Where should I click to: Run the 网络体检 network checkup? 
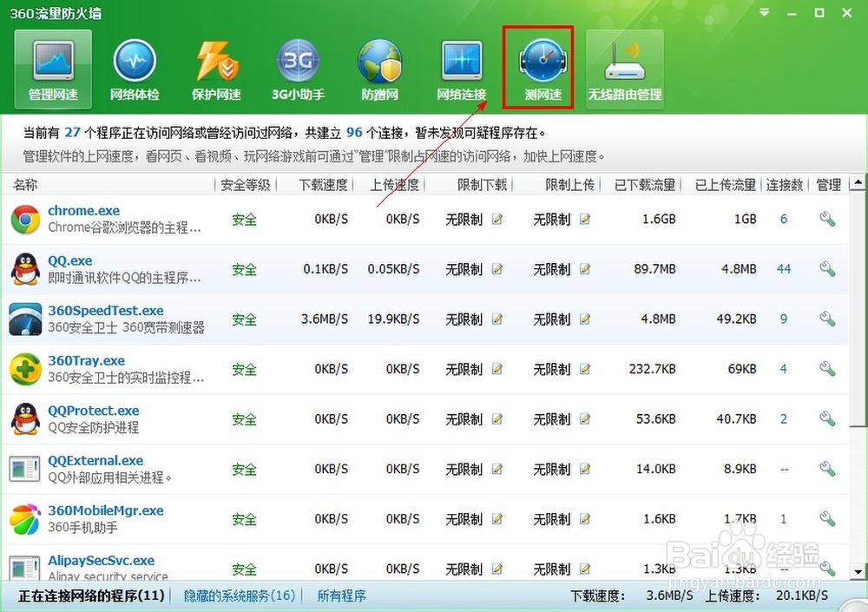click(135, 69)
